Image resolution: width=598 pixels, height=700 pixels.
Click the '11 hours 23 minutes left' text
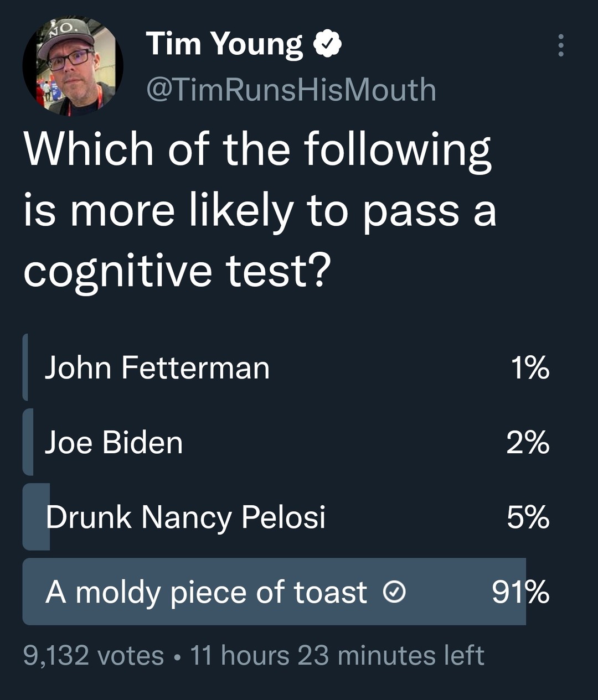337,656
